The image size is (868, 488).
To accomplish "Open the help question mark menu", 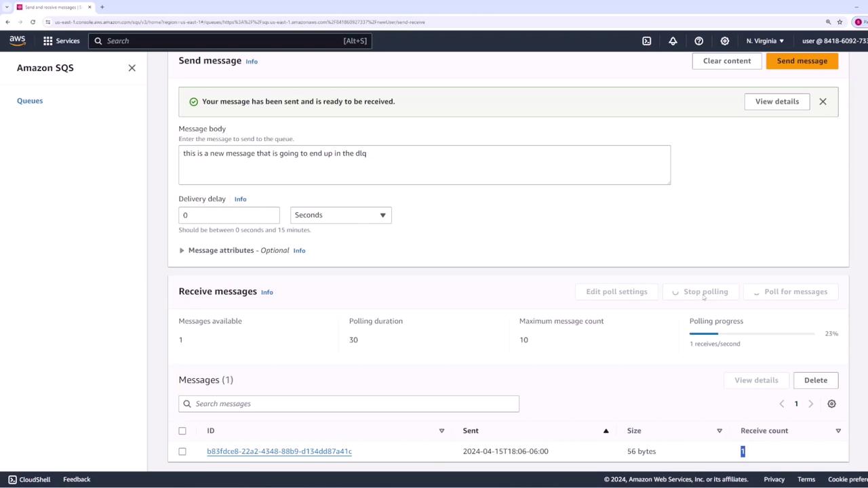I will point(699,41).
